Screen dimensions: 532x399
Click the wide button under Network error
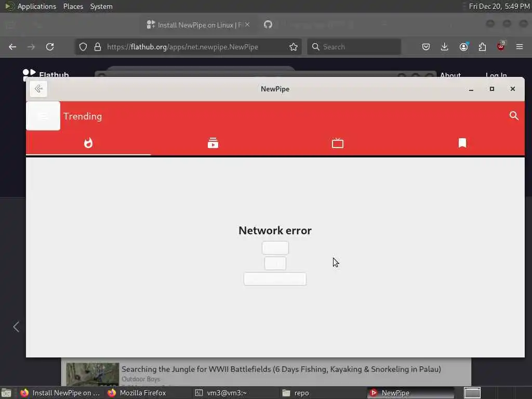(x=275, y=279)
